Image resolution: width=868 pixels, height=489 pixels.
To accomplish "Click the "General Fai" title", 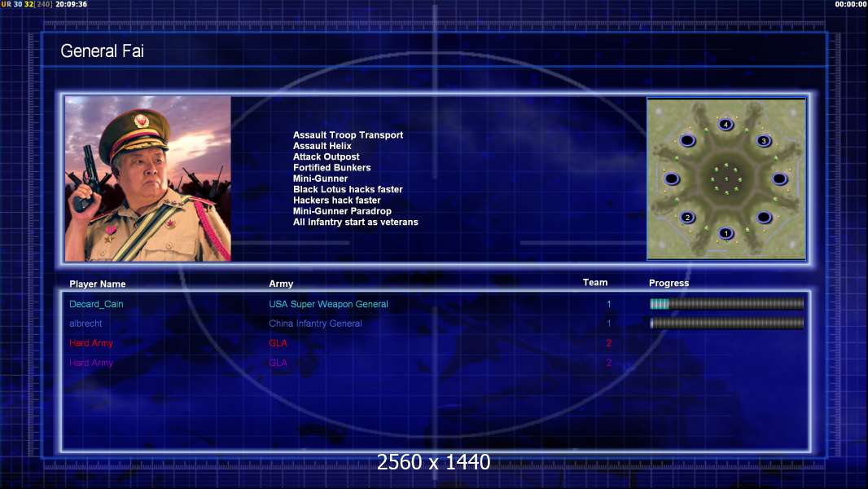I will [x=102, y=51].
